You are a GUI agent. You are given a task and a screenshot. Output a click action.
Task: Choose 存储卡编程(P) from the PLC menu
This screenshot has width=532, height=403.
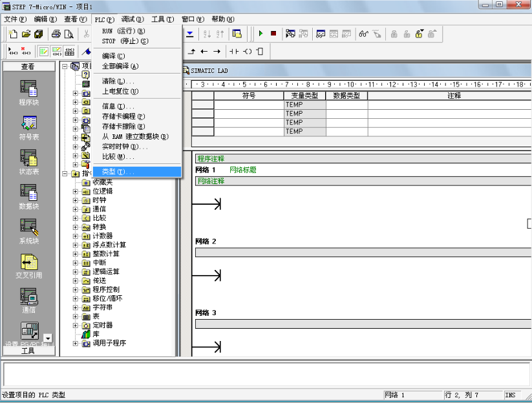point(137,117)
